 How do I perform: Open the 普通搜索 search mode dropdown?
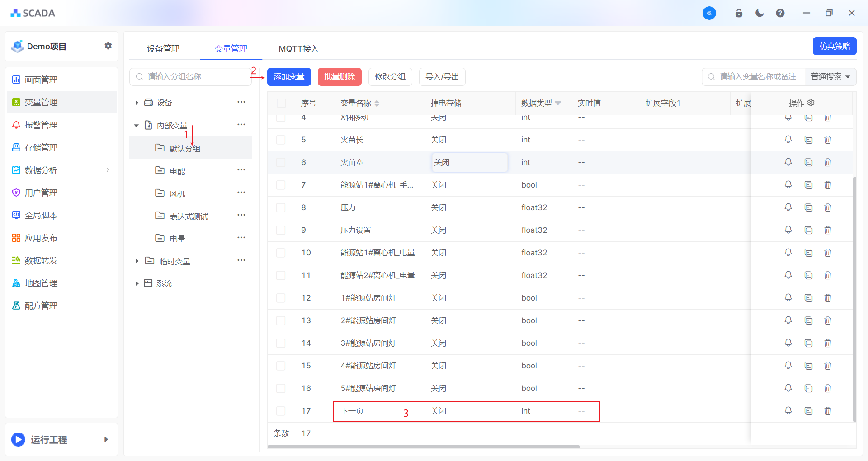point(830,76)
